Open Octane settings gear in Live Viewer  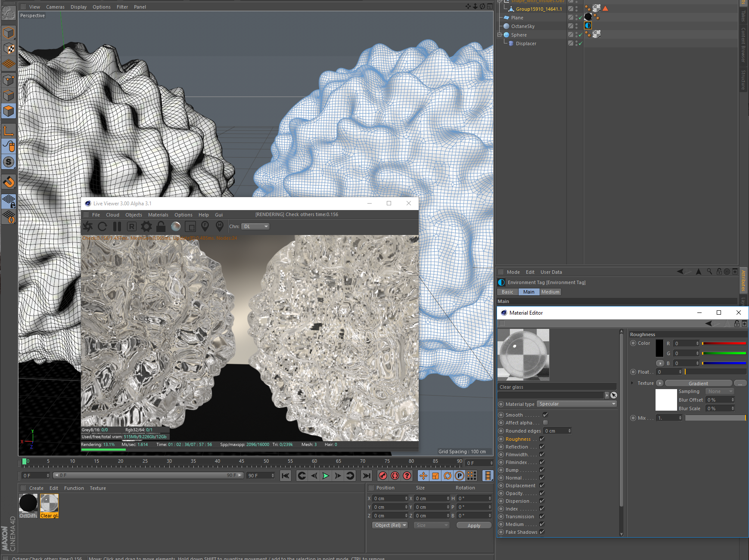tap(146, 226)
